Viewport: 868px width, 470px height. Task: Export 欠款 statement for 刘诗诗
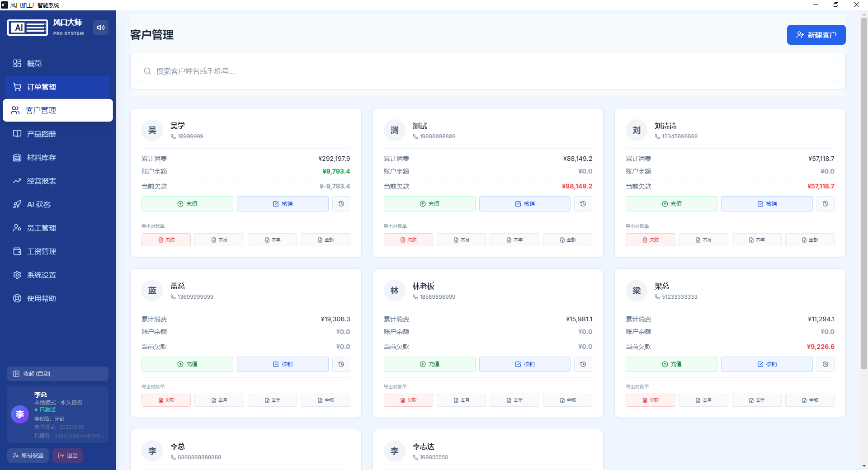point(651,240)
